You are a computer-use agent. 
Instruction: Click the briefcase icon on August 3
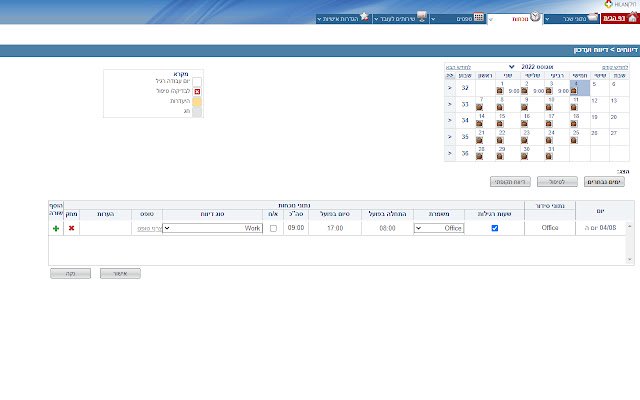(549, 91)
